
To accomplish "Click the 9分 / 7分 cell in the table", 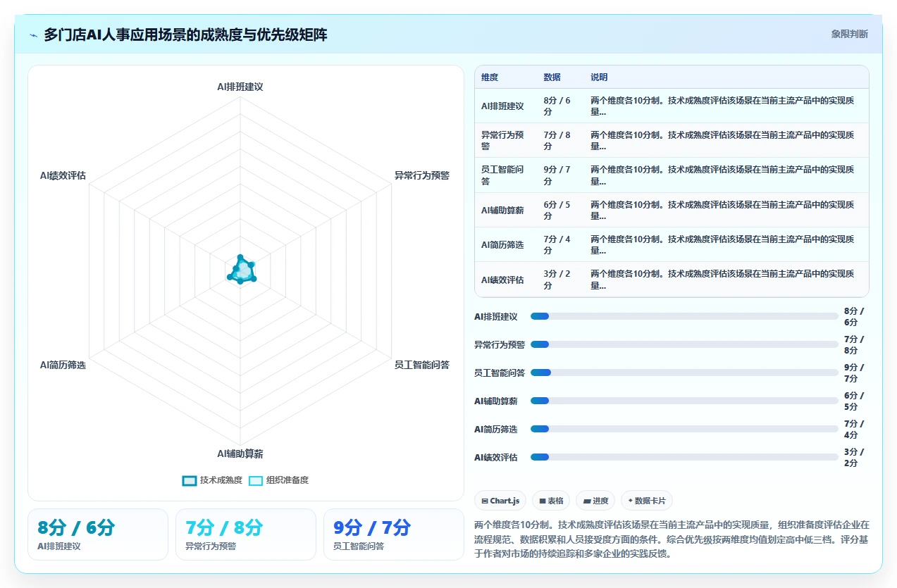I will coord(560,175).
